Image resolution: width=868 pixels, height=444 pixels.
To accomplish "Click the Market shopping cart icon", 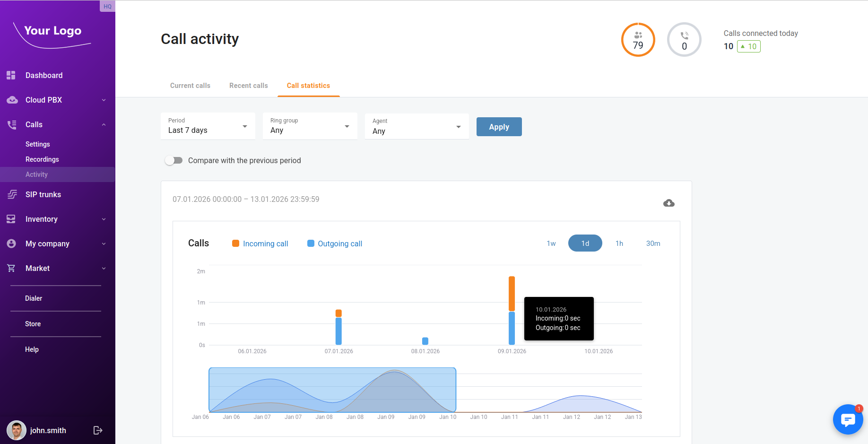I will point(11,268).
